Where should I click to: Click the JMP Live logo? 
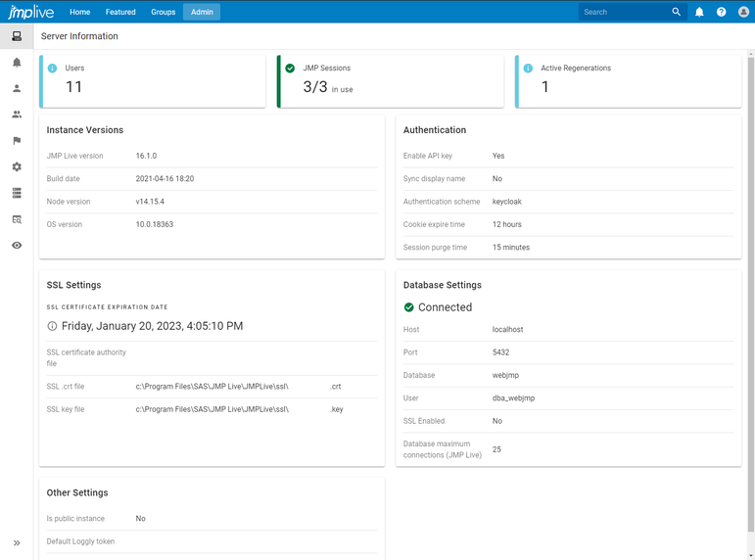click(x=30, y=12)
